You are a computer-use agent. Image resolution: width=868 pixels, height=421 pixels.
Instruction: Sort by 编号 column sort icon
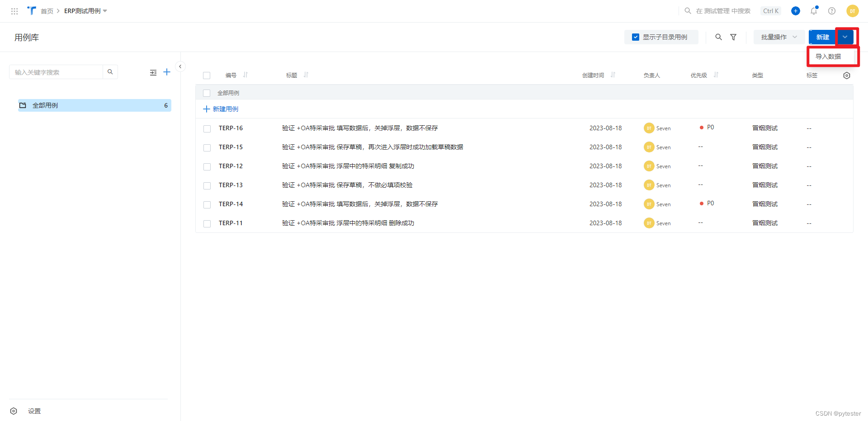click(245, 75)
